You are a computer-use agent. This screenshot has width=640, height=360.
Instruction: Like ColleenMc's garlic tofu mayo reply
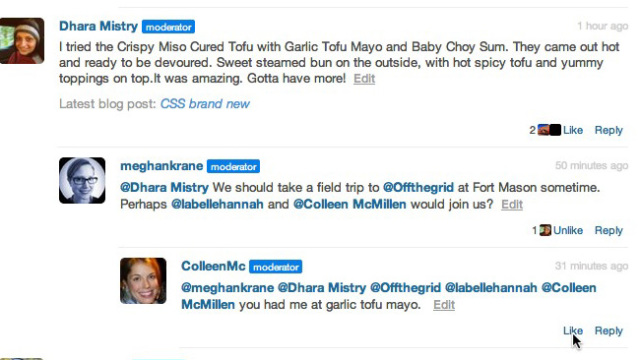[x=573, y=331]
